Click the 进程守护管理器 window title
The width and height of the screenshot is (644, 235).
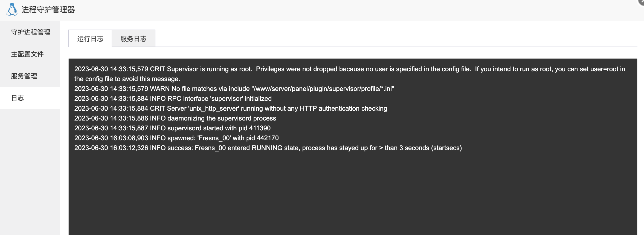[x=48, y=10]
